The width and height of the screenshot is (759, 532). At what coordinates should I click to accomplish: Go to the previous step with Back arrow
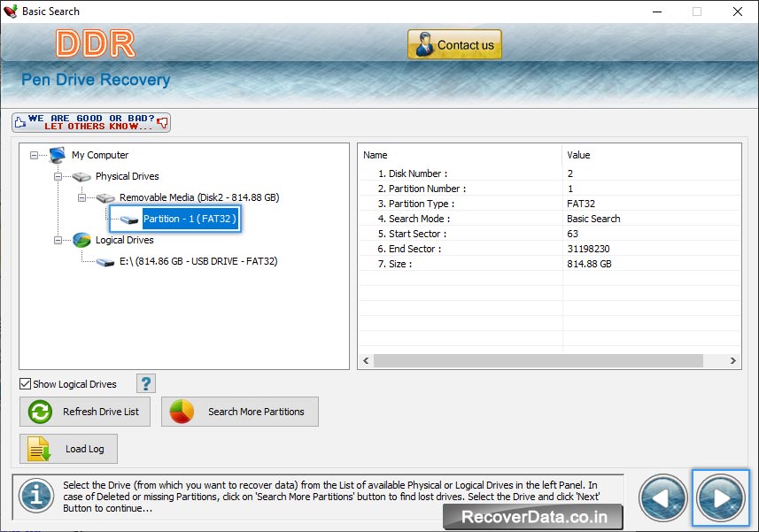[x=663, y=497]
